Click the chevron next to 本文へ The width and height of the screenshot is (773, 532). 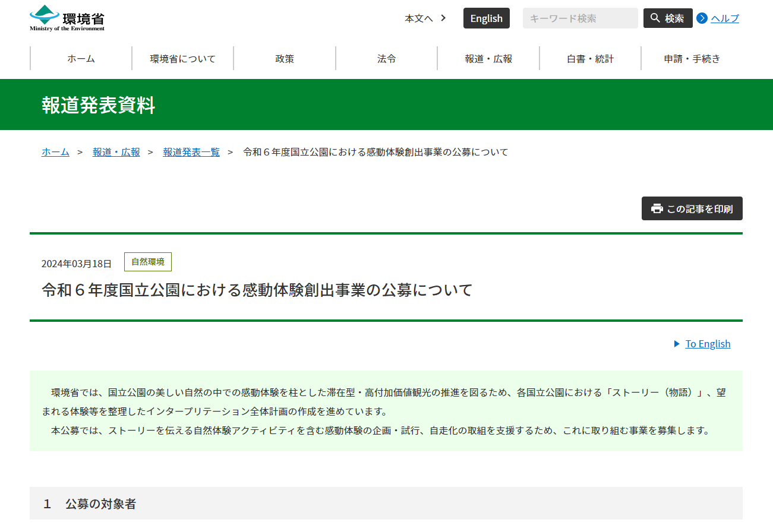click(443, 18)
